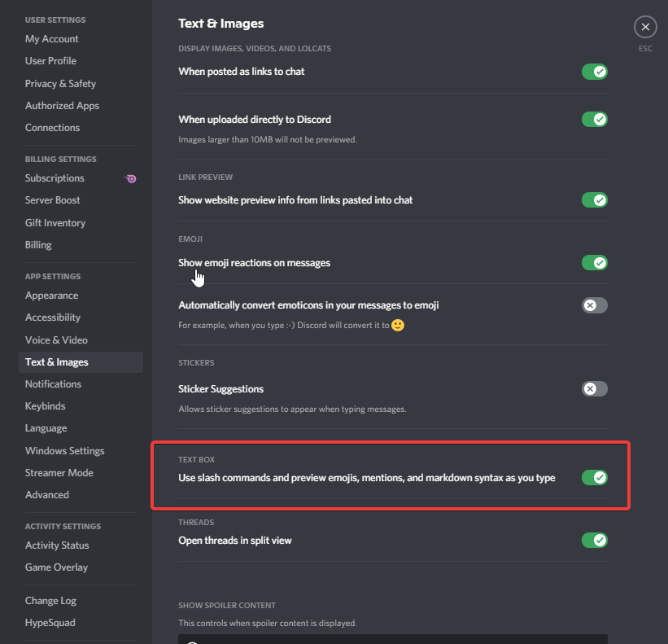
Task: Toggle images uploaded directly to Discord
Action: coord(594,120)
